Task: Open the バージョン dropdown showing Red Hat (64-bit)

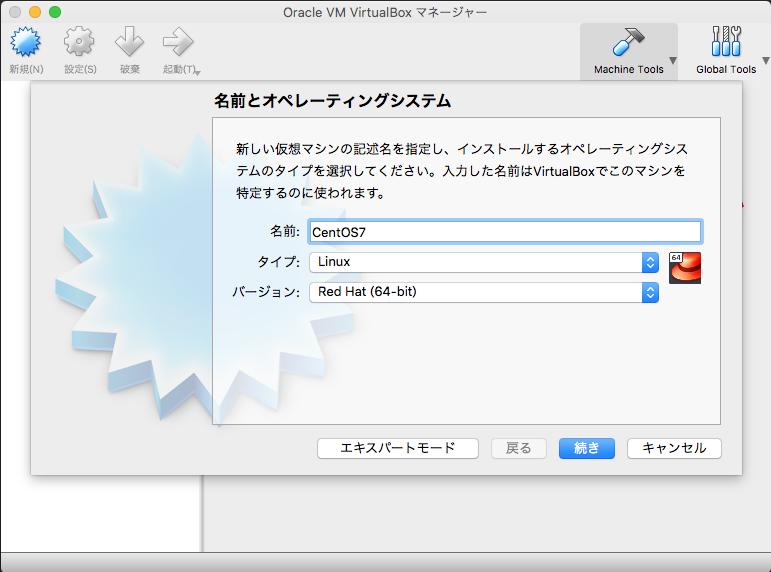Action: click(x=484, y=292)
